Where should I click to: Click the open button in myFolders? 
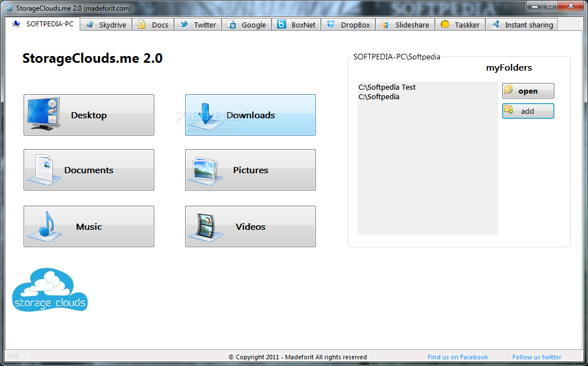click(528, 91)
